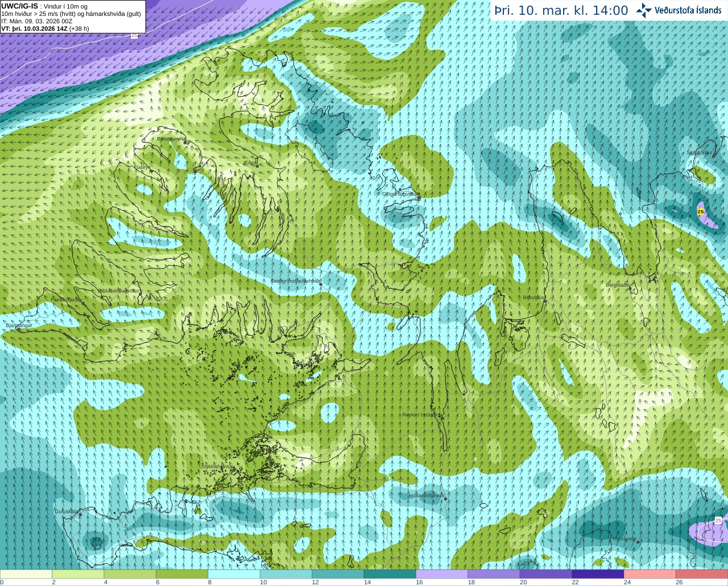Screen dimensions: 728x586
Task: Click the Patreksfjörður station label
Action: pos(66,299)
